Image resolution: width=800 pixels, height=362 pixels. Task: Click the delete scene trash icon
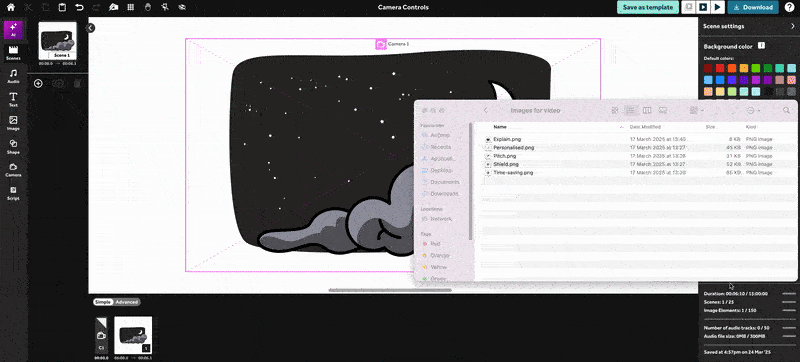[x=77, y=83]
